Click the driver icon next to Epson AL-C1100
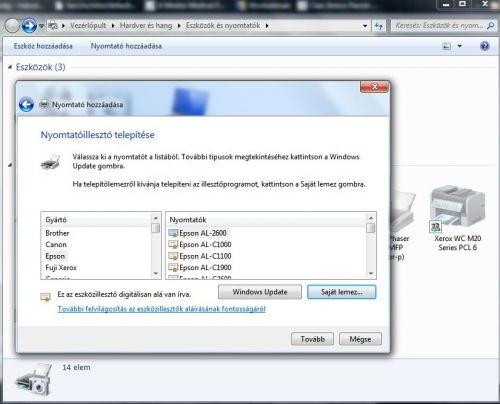 coord(173,256)
